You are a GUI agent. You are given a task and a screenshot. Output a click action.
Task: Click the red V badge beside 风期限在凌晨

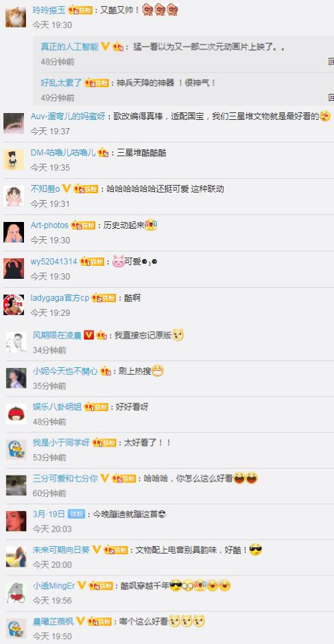[x=89, y=335]
